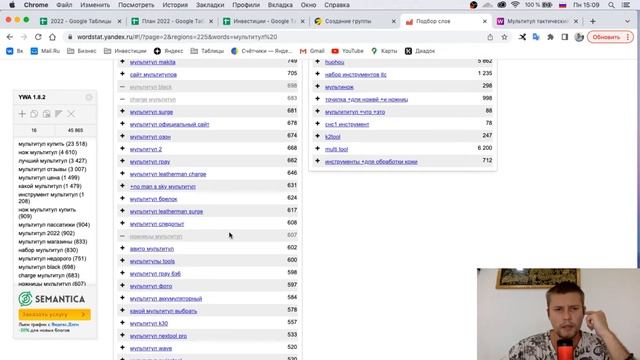Open the Extensions puzzle icon
The width and height of the screenshot is (640, 360).
coord(550,37)
